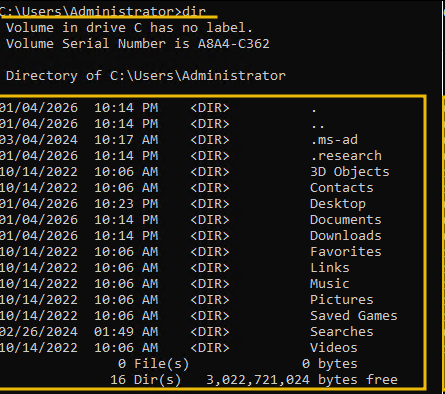Viewport: 445px width, 394px height.
Task: Click the <DIR> marker on .research row
Action: tap(210, 156)
